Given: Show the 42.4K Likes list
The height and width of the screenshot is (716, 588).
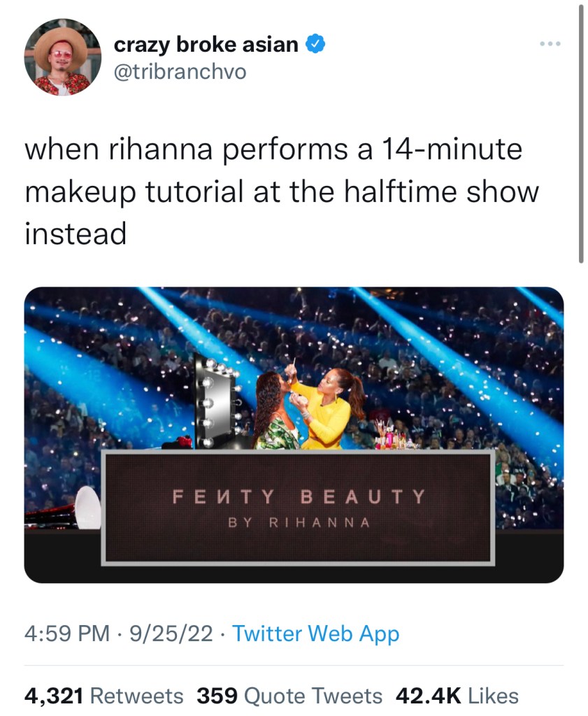Looking at the screenshot, I should pos(457,696).
